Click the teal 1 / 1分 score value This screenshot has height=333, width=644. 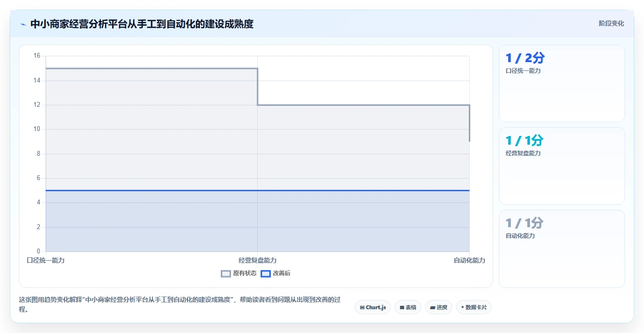(x=525, y=141)
